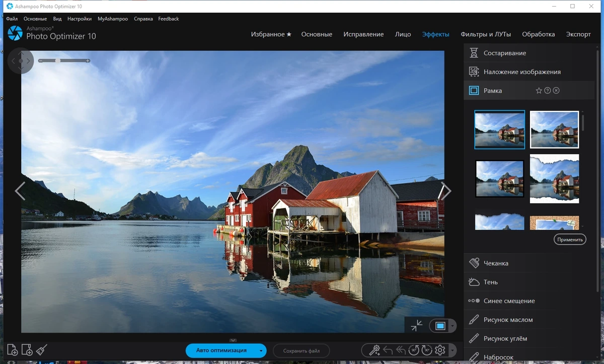Select the Эффекты tab
The image size is (604, 364).
(x=436, y=34)
